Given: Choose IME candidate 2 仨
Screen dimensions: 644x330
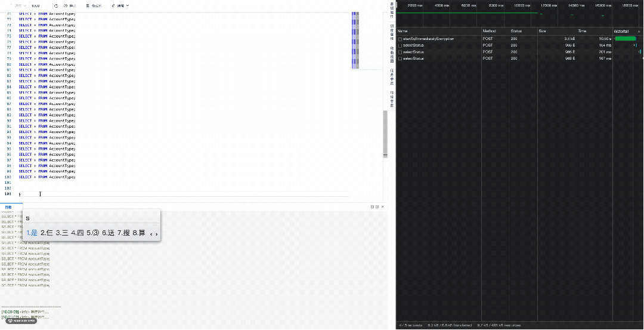Looking at the screenshot, I should click(47, 233).
